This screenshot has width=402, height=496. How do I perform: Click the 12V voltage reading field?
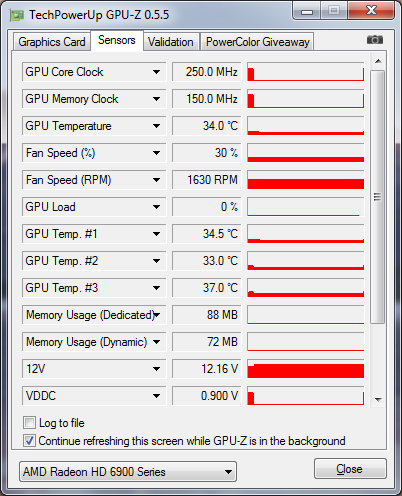(x=206, y=369)
